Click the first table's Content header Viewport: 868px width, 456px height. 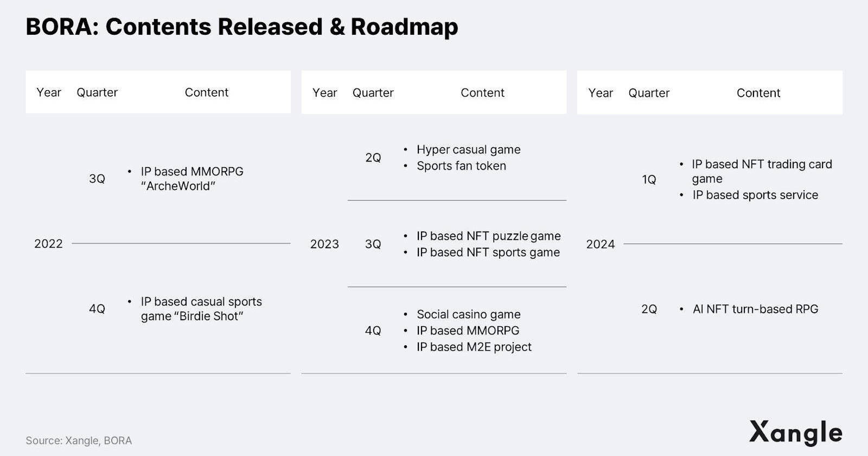207,92
